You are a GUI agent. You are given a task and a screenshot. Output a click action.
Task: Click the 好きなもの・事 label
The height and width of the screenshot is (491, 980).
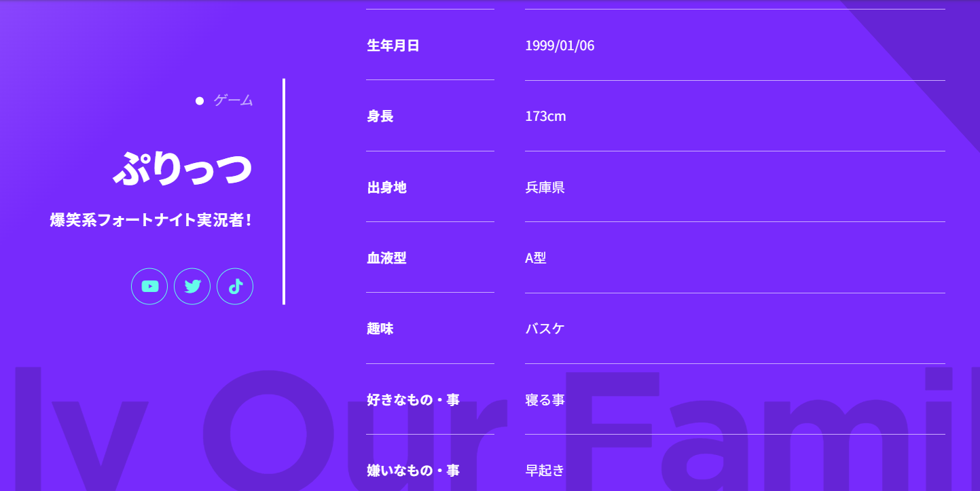click(x=414, y=400)
